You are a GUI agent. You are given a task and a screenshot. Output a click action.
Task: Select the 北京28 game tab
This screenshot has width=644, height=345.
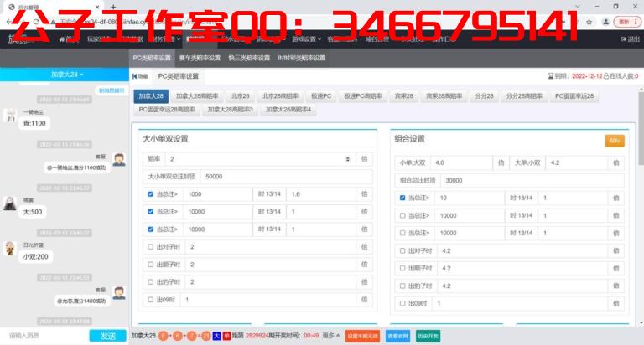click(241, 96)
